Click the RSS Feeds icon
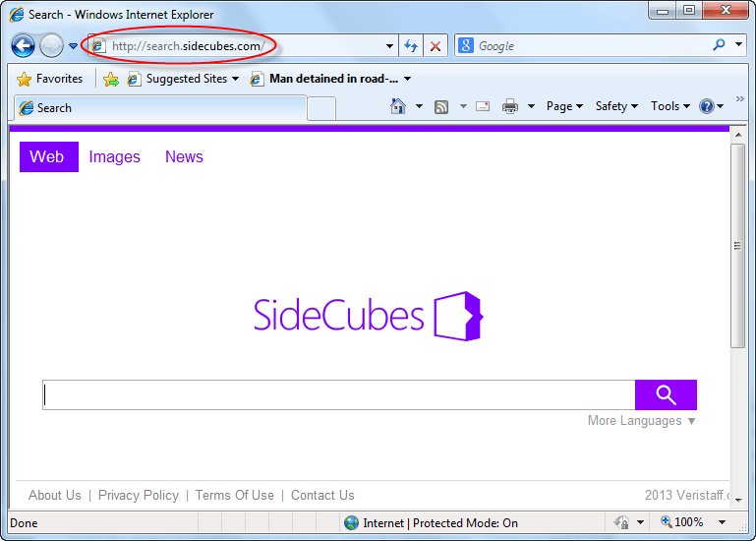 (x=441, y=106)
